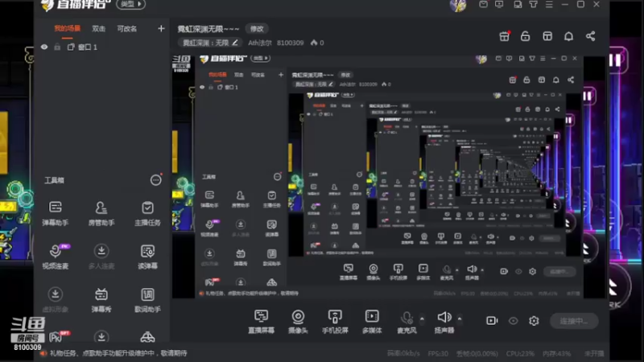The height and width of the screenshot is (362, 644).
Task: Click 修改 to edit stream title
Action: point(257,29)
